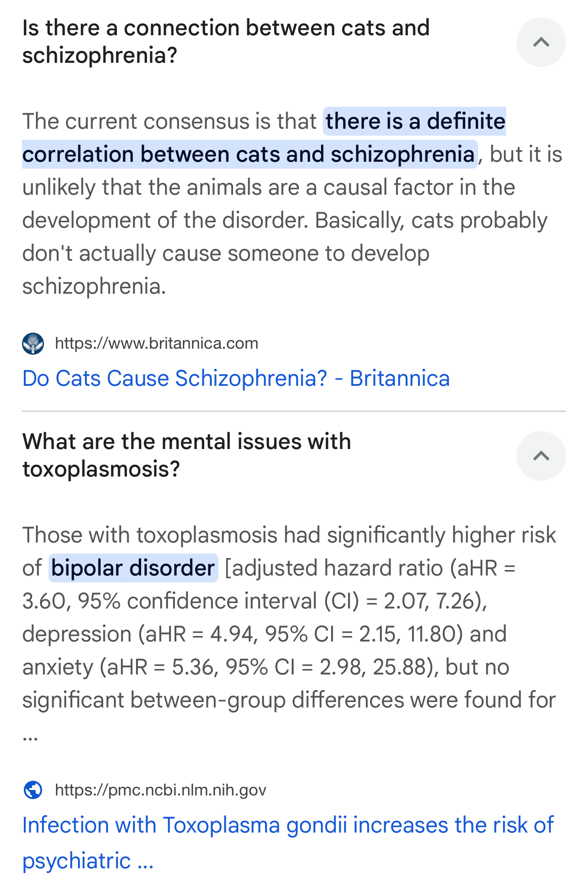Click the https://www.britannica.com source URL
The image size is (588, 888).
pos(157,344)
